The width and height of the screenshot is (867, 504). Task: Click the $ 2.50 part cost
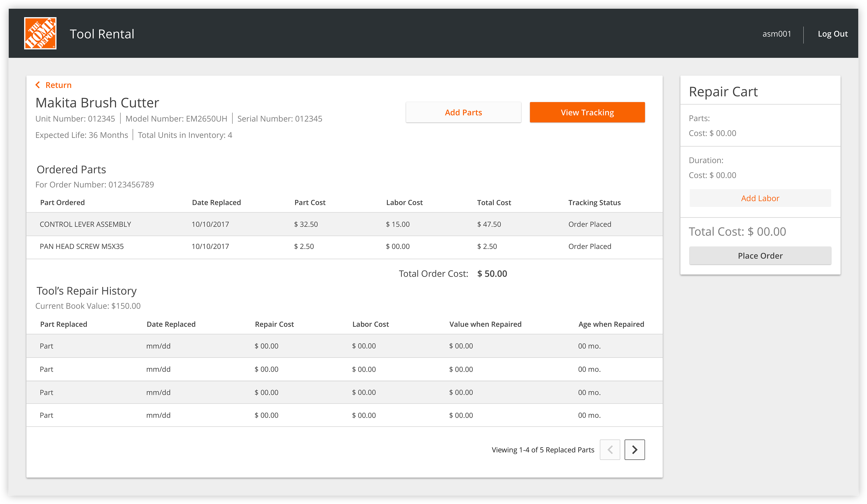(304, 246)
